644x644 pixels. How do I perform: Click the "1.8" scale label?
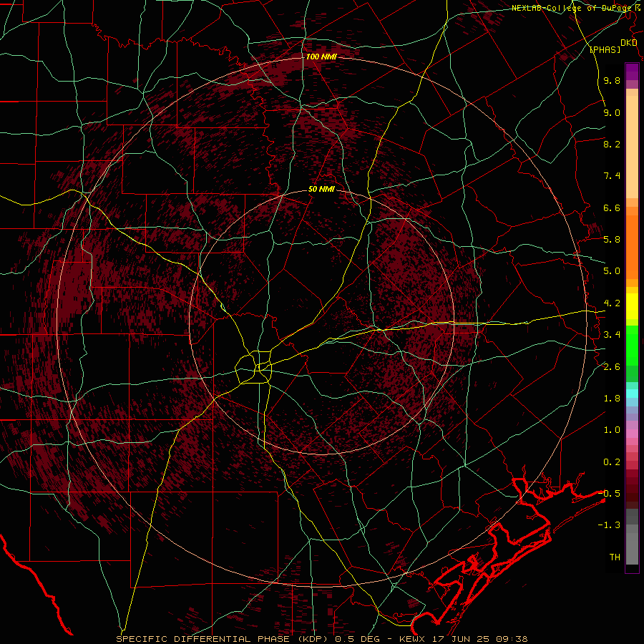click(x=612, y=399)
